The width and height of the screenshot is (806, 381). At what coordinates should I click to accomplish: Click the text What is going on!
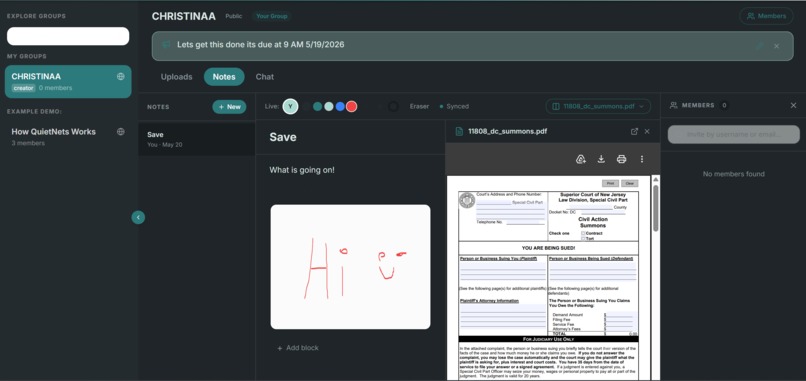tap(302, 170)
